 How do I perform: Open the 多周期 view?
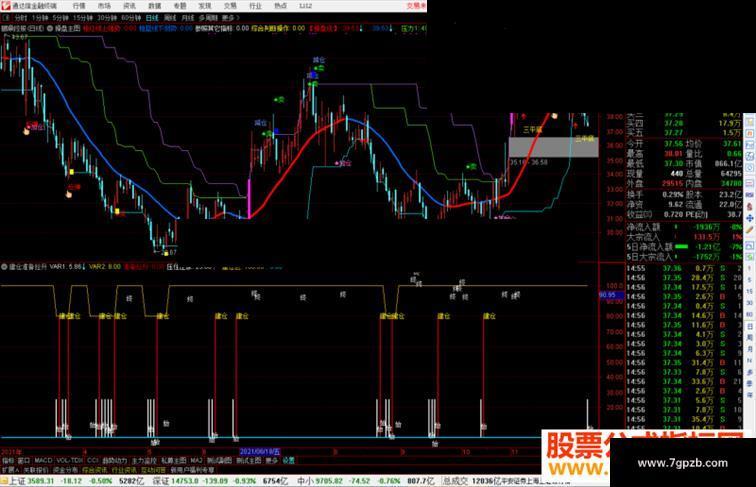tap(208, 18)
